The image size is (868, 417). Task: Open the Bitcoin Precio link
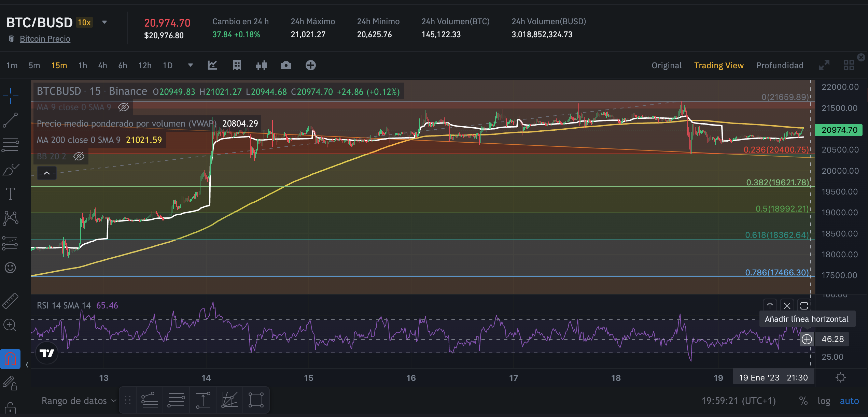pyautogui.click(x=45, y=39)
